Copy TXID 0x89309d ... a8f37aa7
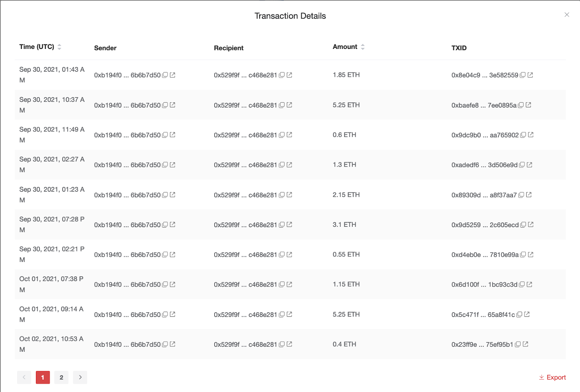Viewport: 580px width, 392px height. tap(521, 195)
